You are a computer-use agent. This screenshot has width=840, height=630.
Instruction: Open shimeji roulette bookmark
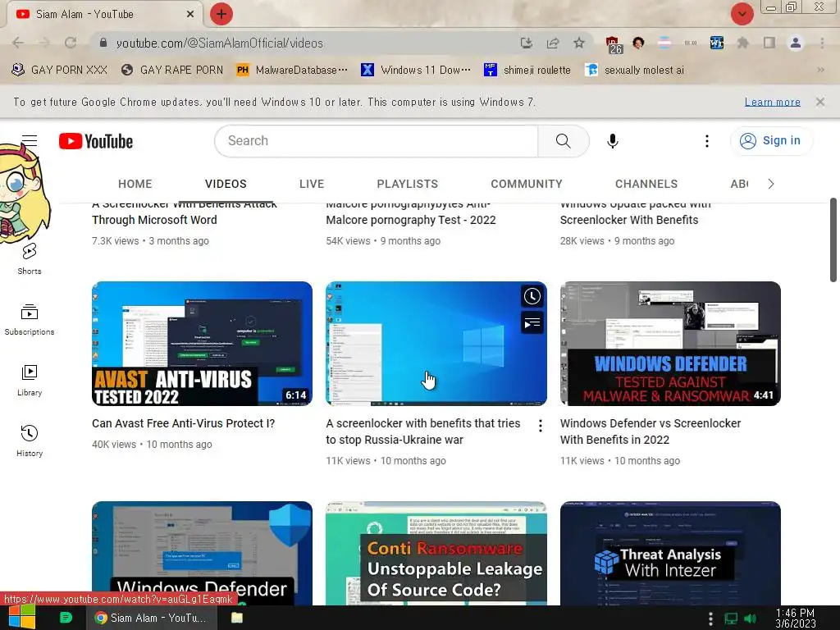coord(527,70)
